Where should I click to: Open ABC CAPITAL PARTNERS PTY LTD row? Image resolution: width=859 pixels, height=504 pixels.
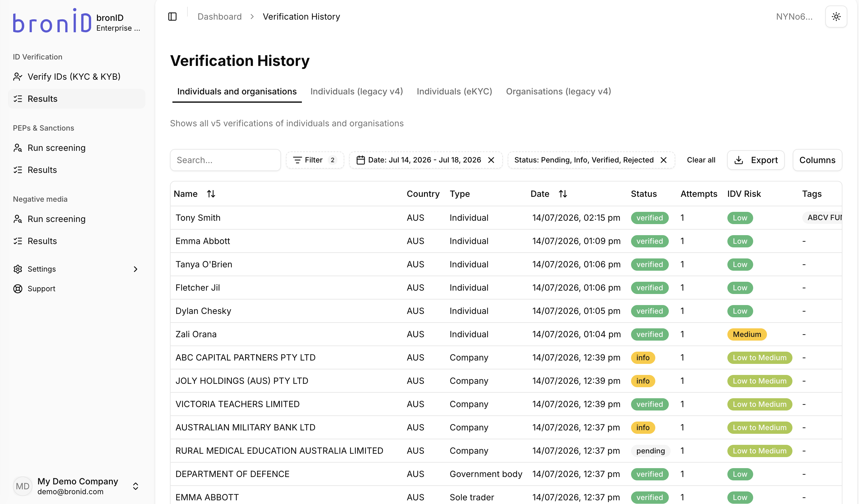(506, 357)
